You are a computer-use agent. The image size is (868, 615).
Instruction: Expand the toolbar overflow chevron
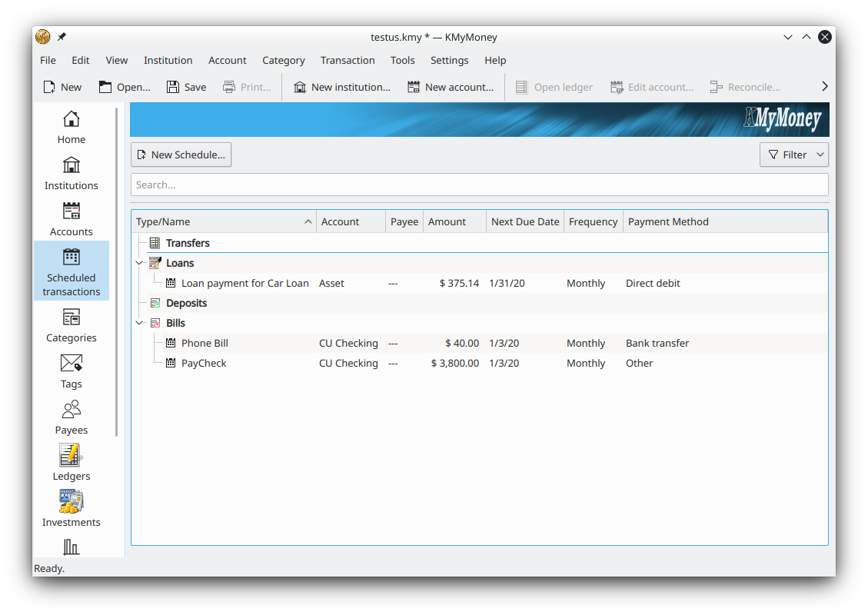pos(824,87)
